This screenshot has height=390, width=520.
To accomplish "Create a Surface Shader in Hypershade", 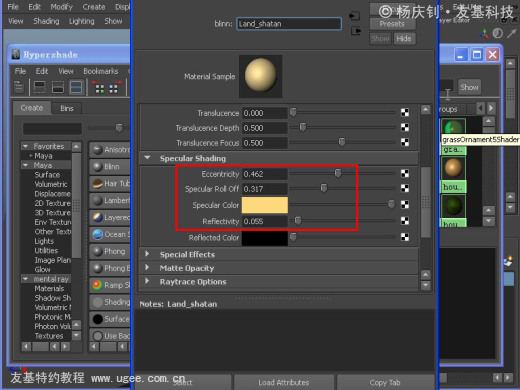I will tap(110, 319).
